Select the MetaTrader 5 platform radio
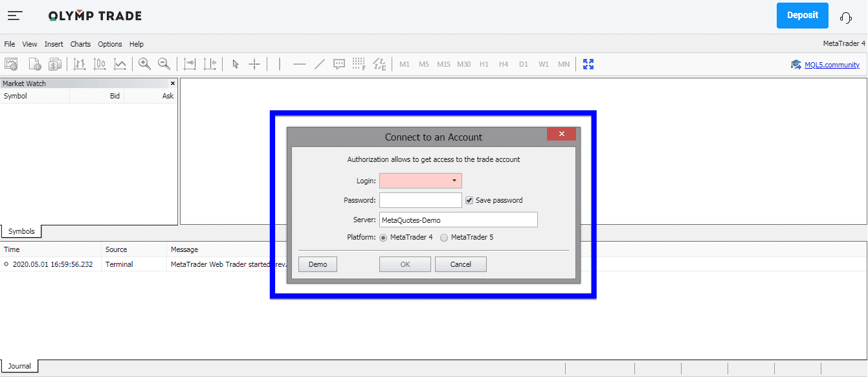Screen dimensions: 868x377 pos(444,238)
